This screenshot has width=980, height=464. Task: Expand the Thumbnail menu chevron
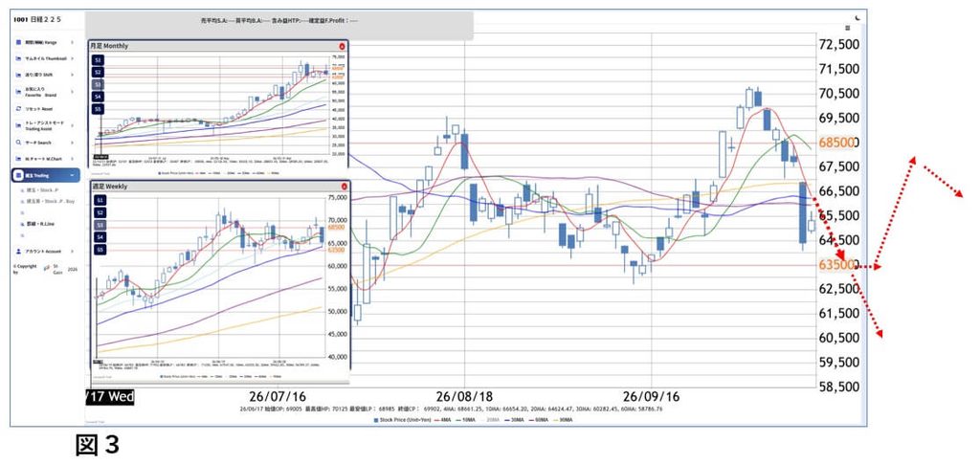click(x=73, y=58)
